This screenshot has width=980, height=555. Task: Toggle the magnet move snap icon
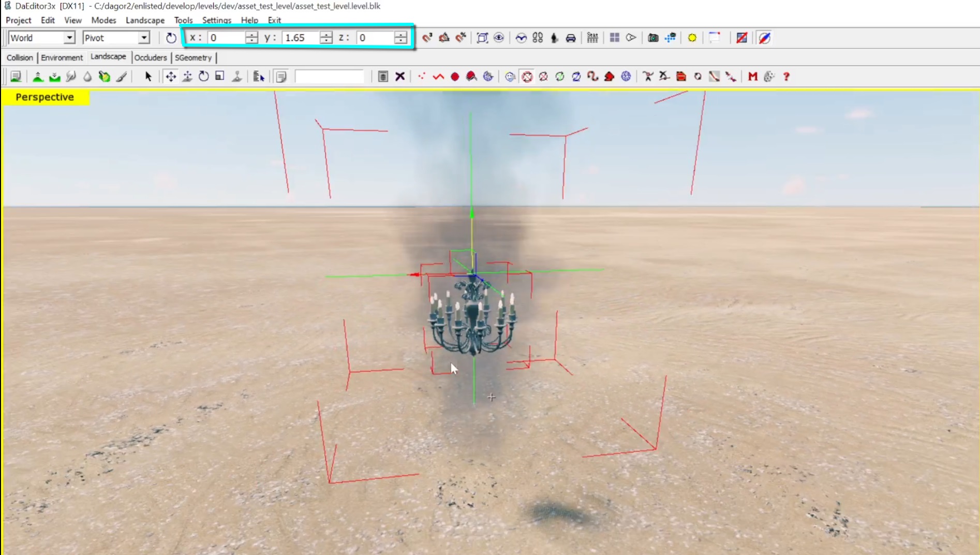tap(427, 38)
